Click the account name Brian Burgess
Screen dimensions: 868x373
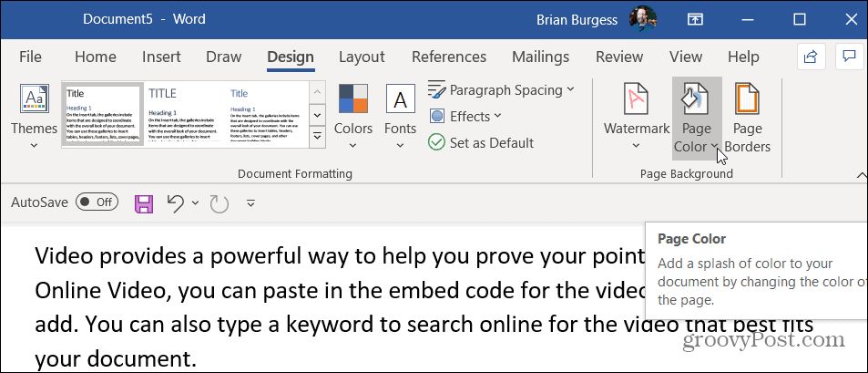pos(577,20)
